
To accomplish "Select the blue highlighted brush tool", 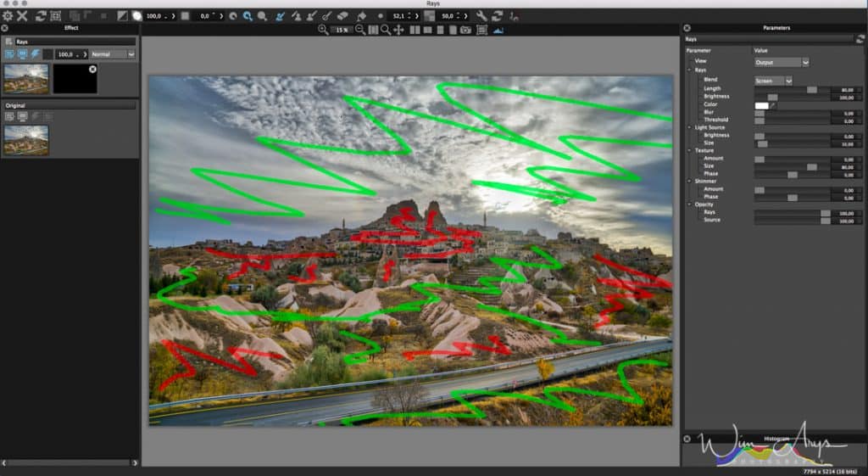I will [x=280, y=16].
